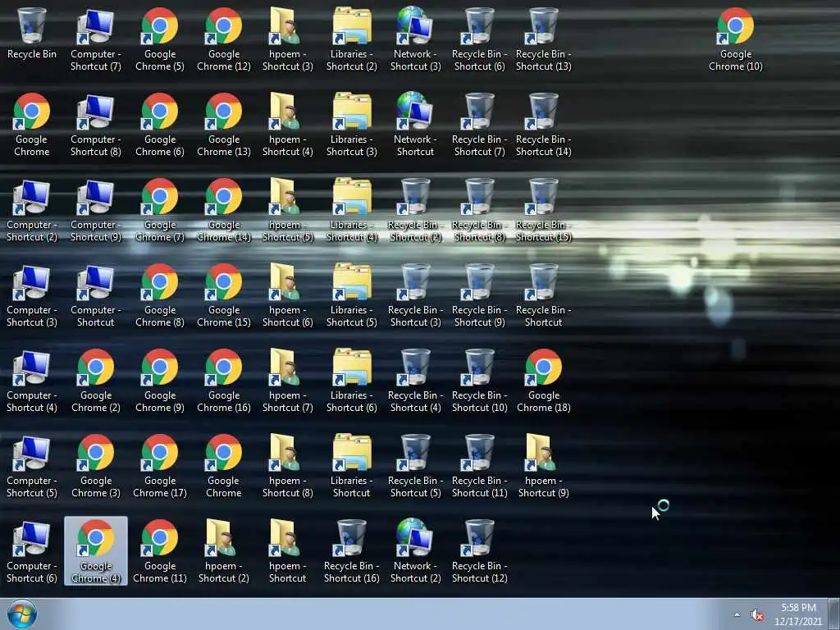Image resolution: width=840 pixels, height=630 pixels.
Task: Select the hpoem - Shortcut (4) folder
Action: click(x=288, y=125)
